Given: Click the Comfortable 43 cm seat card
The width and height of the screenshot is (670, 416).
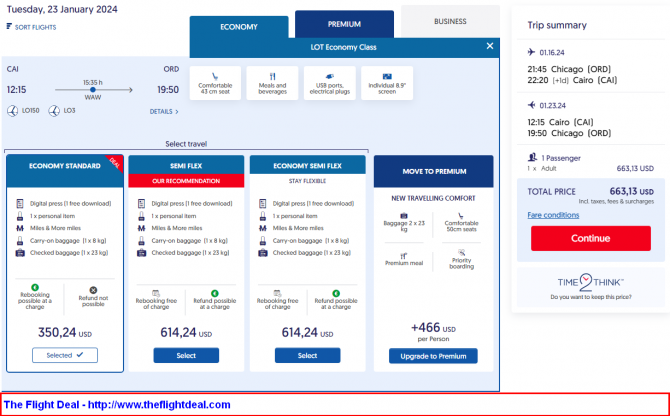Looking at the screenshot, I should pyautogui.click(x=215, y=83).
